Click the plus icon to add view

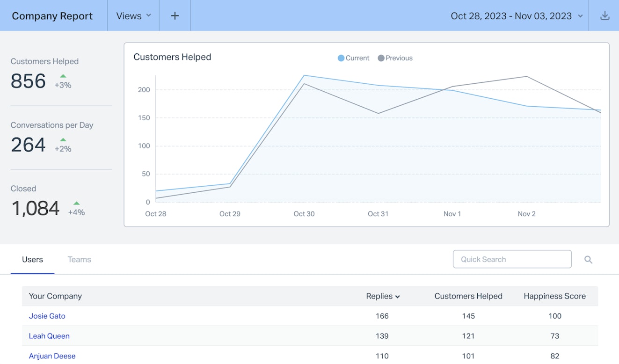point(175,16)
